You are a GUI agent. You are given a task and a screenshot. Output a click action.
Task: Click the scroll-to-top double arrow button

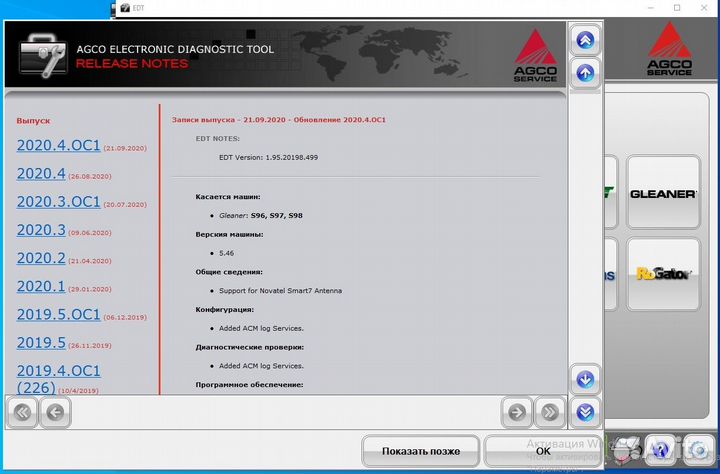coord(585,40)
